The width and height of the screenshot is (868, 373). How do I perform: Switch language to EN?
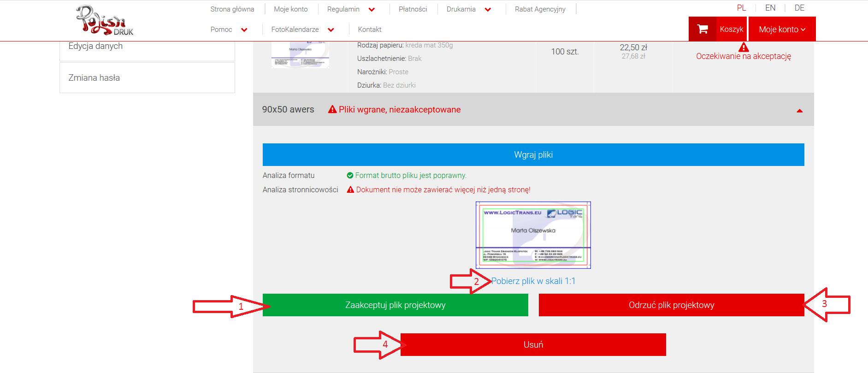point(770,8)
